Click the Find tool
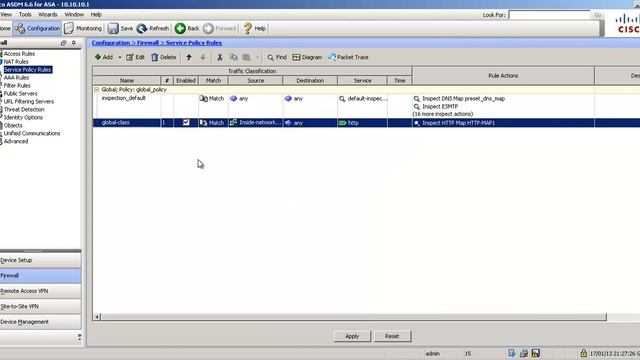Image resolution: width=640 pixels, height=360 pixels. click(x=277, y=57)
